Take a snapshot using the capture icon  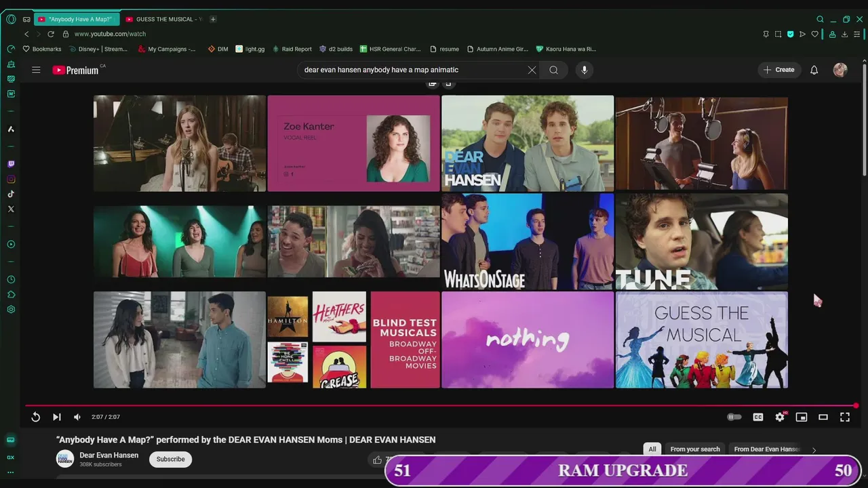tap(778, 34)
